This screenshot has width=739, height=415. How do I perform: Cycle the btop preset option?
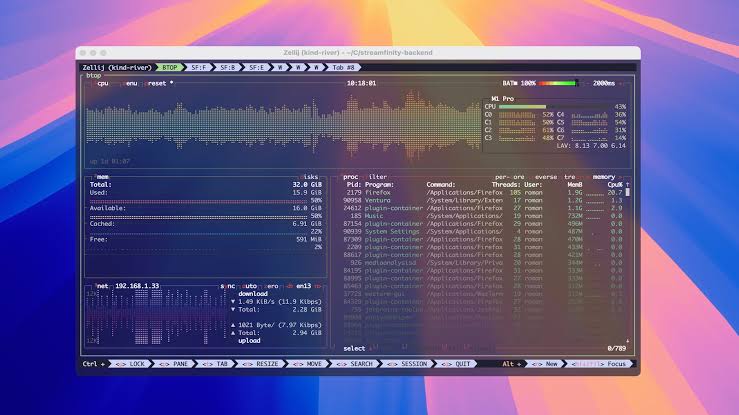pyautogui.click(x=156, y=83)
